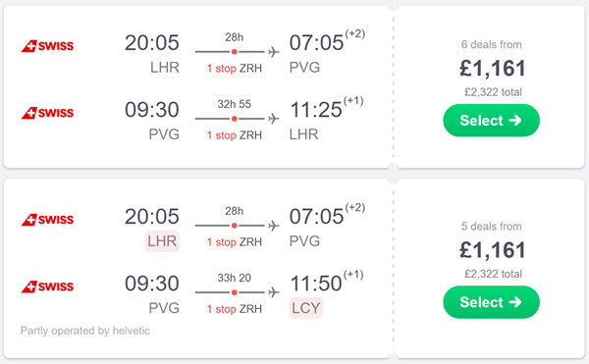Screen dimensions: 589x364
Task: Open the 5 deals from price
Action: [492, 250]
